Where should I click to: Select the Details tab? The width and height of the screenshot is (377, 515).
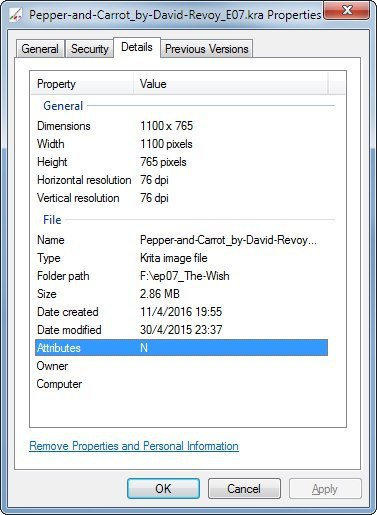pyautogui.click(x=137, y=47)
